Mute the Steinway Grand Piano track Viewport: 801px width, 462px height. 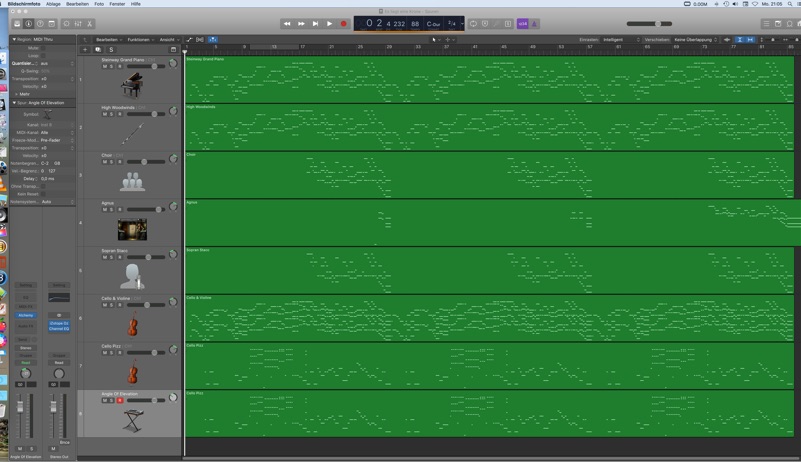(x=105, y=66)
